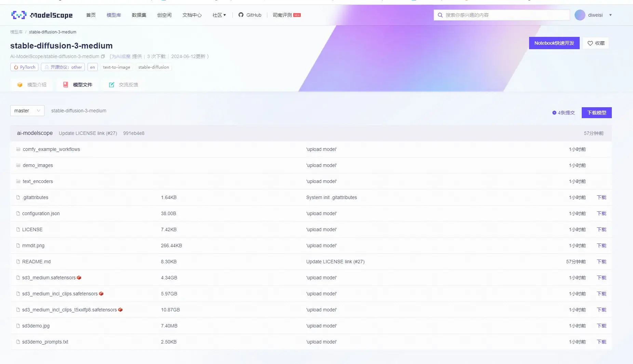Click the search magnifier icon
This screenshot has width=633, height=364.
click(x=440, y=15)
